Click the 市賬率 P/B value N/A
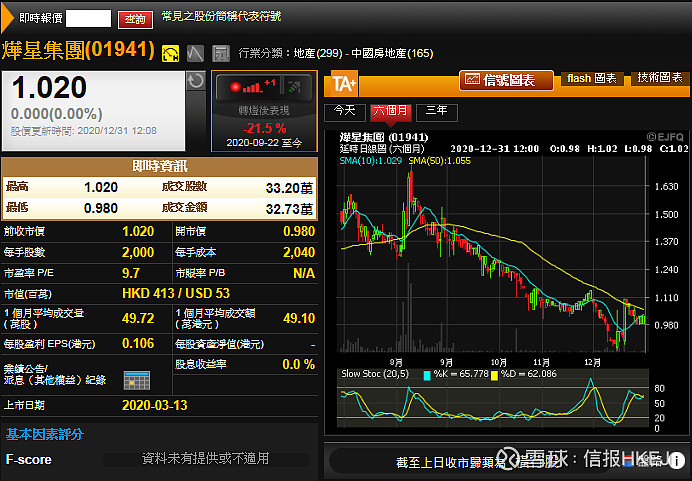This screenshot has width=692, height=481. 304,273
